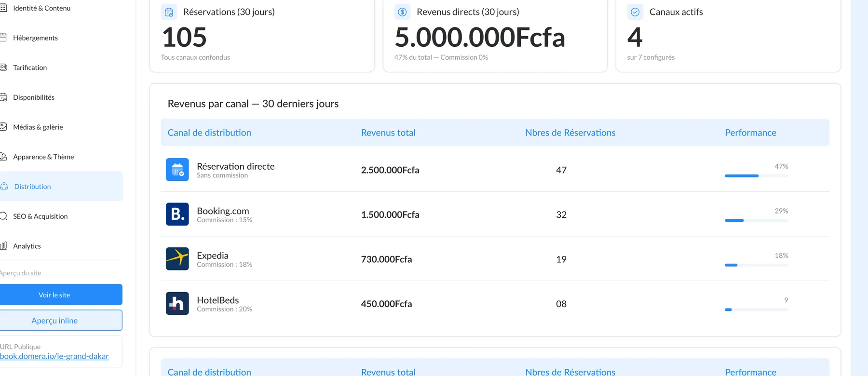
Task: Click the Commission : 15% label
Action: [224, 220]
